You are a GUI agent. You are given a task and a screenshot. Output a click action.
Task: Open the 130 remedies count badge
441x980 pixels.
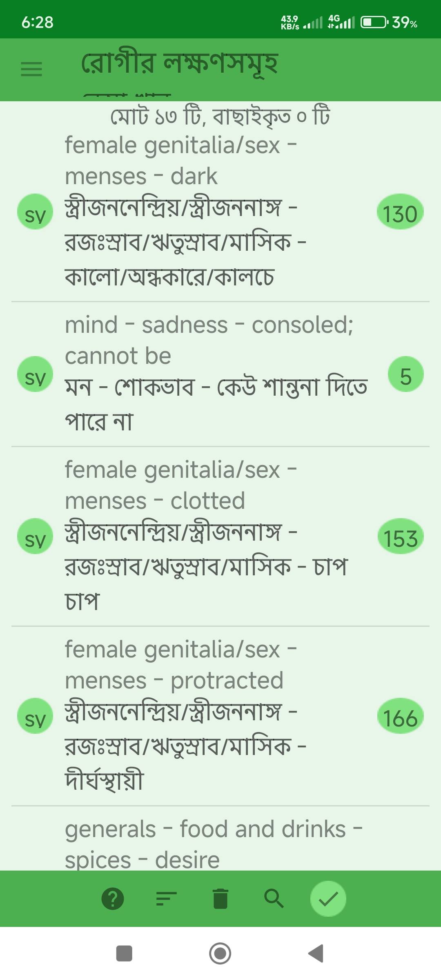pos(400,212)
